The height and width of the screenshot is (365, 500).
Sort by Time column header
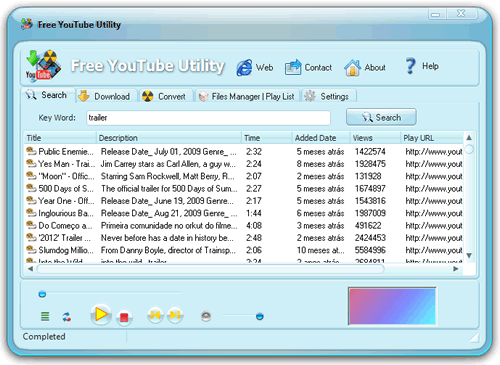(267, 138)
